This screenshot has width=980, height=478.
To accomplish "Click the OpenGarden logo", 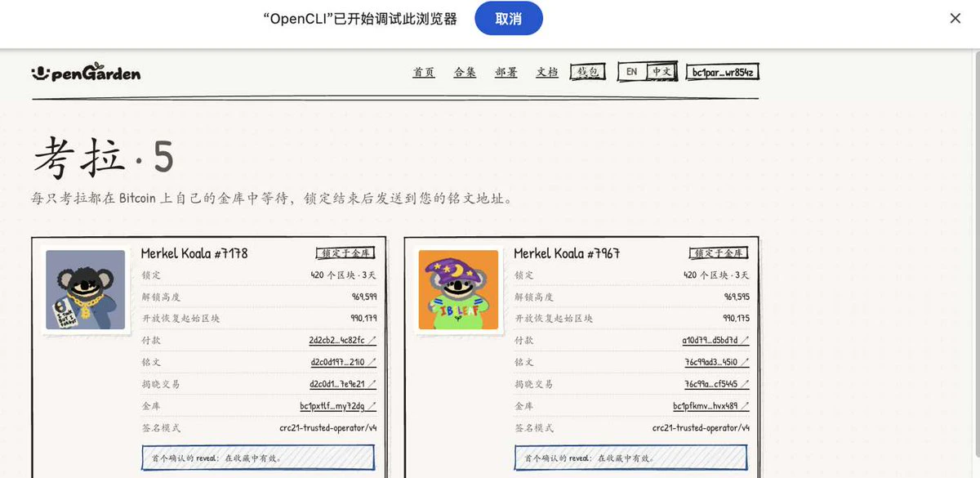I will [x=86, y=72].
